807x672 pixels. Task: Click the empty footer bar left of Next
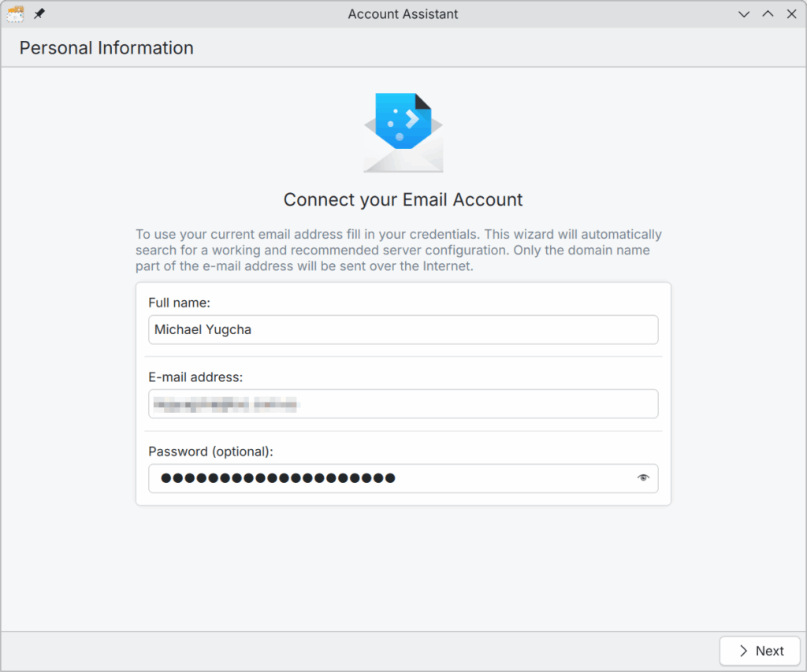355,651
